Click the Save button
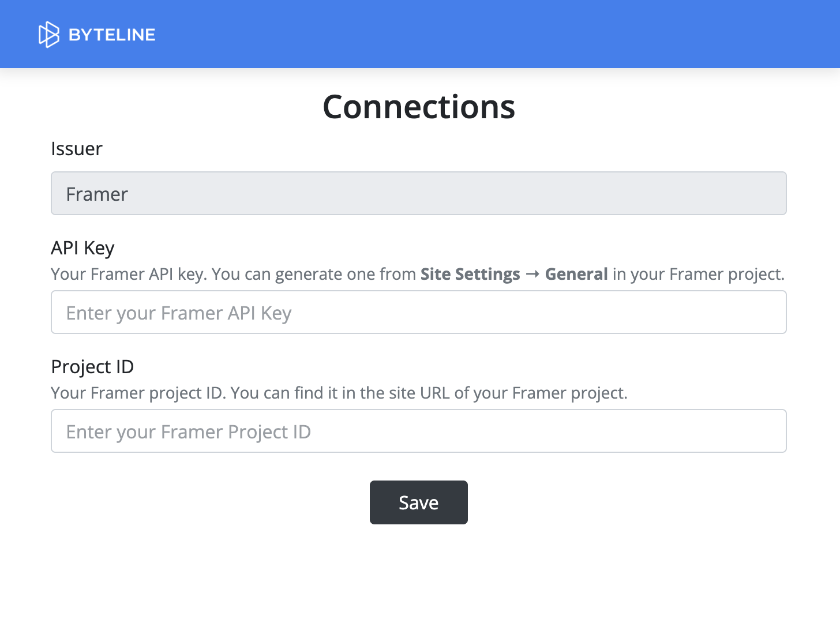 tap(418, 502)
